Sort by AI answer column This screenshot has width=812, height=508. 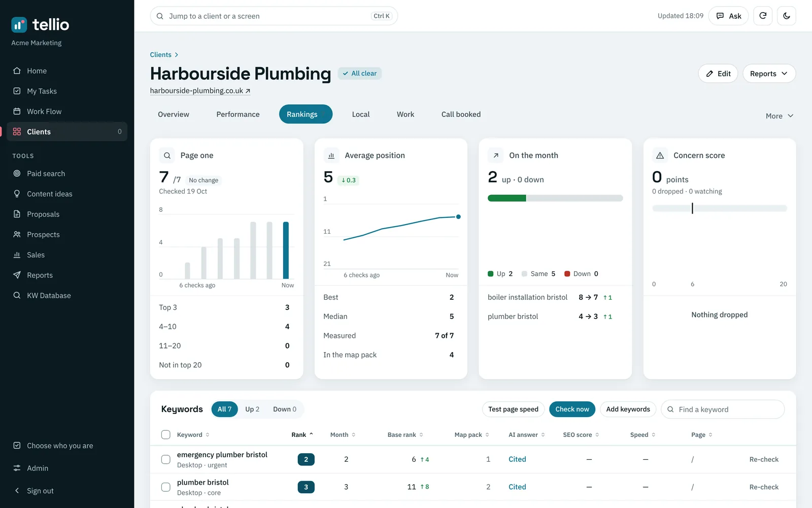point(527,435)
